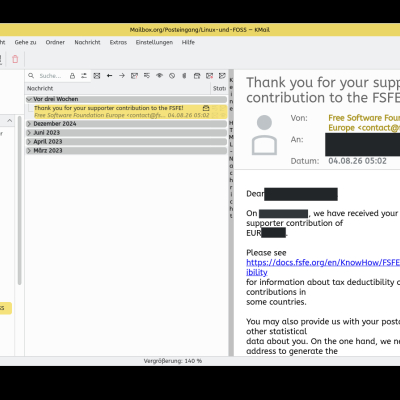This screenshot has height=400, width=400.
Task: Open the Einstellungen menu
Action: pos(154,42)
